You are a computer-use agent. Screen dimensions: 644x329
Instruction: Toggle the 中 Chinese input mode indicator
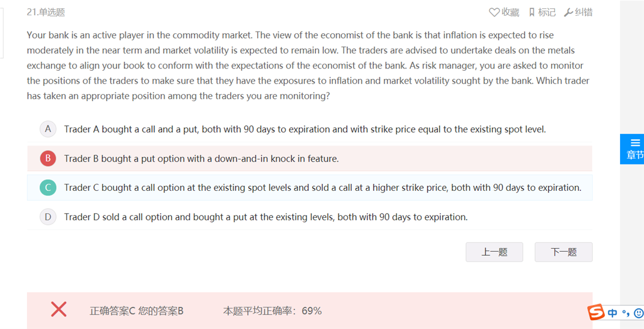[x=612, y=313]
